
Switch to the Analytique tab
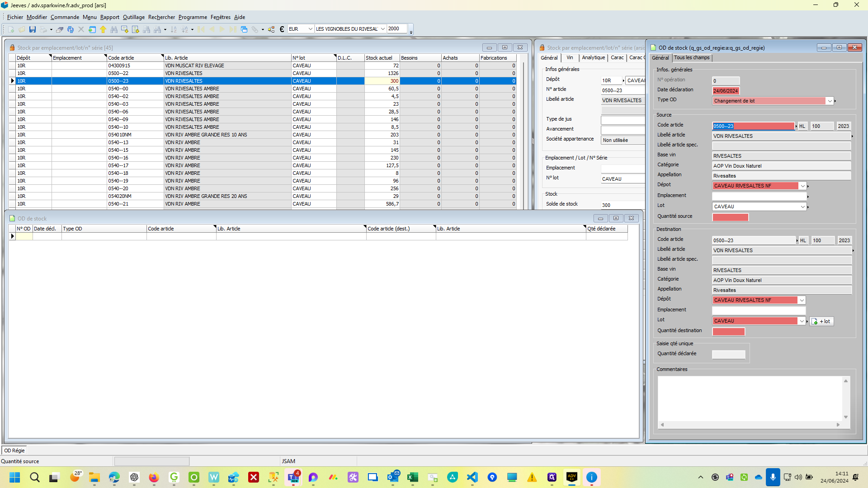593,58
